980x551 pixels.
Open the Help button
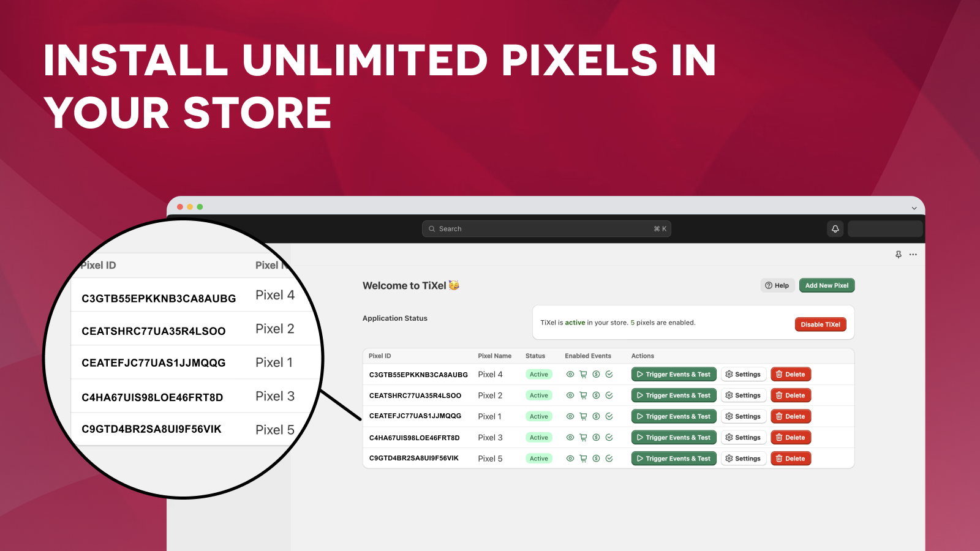(x=777, y=285)
